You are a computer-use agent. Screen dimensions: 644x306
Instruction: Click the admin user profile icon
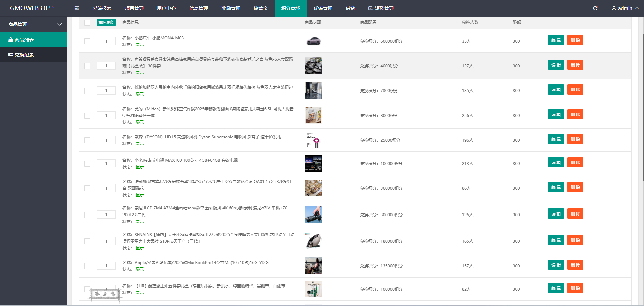[614, 8]
